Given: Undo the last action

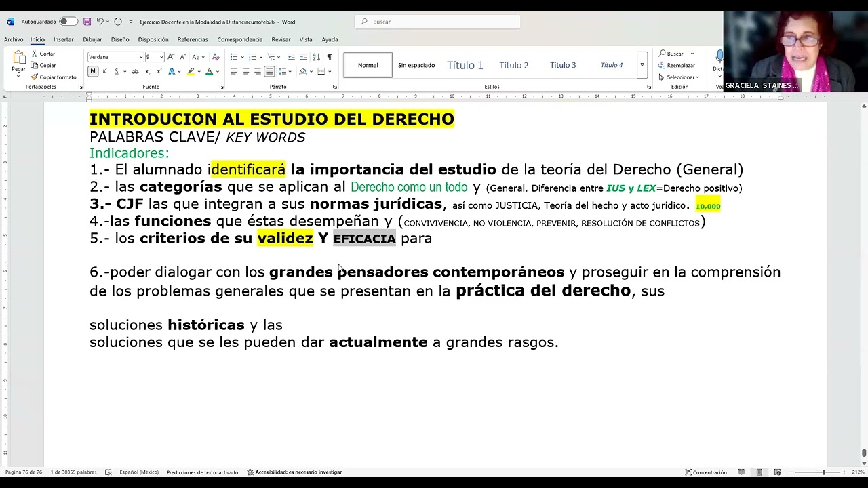Looking at the screenshot, I should coord(100,22).
